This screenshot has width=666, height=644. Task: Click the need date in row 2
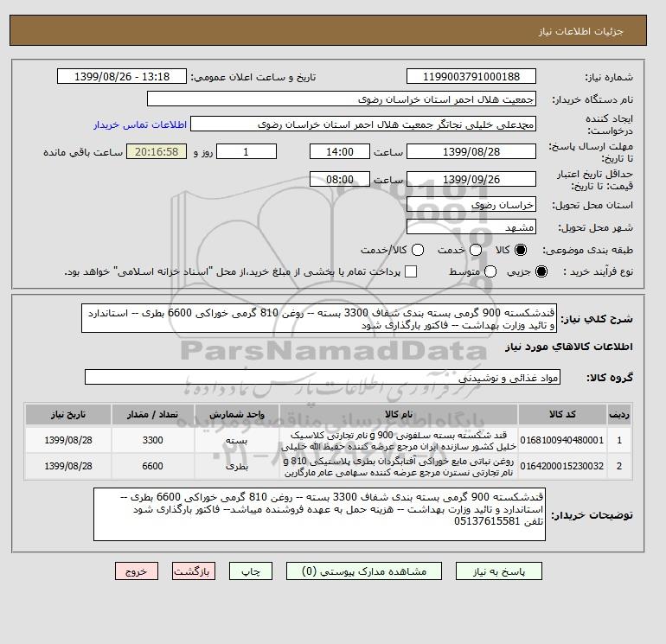tap(68, 466)
